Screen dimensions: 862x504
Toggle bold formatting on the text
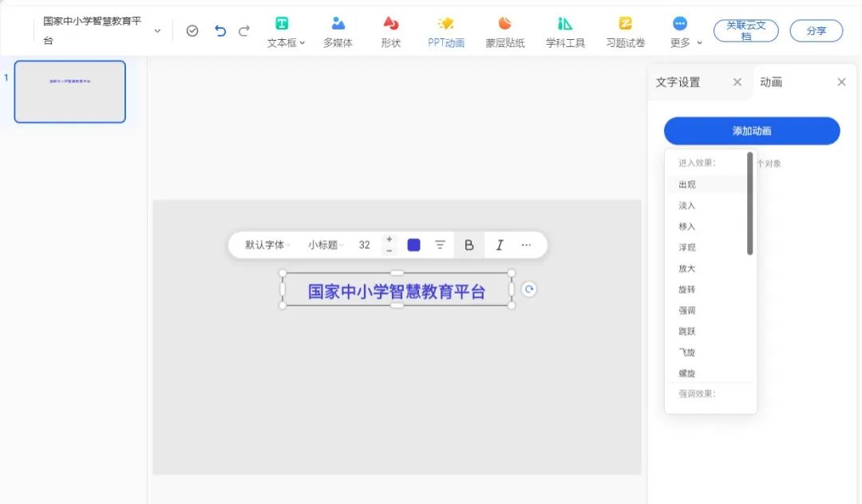point(470,245)
